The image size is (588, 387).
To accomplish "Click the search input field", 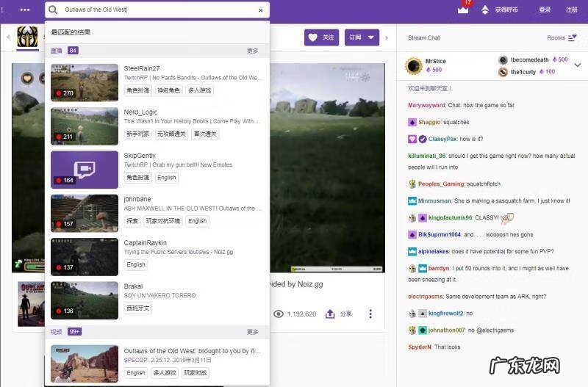I will click(x=157, y=10).
